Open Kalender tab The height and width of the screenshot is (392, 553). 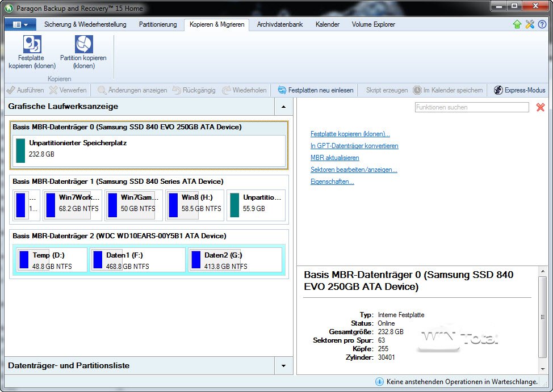pos(327,24)
